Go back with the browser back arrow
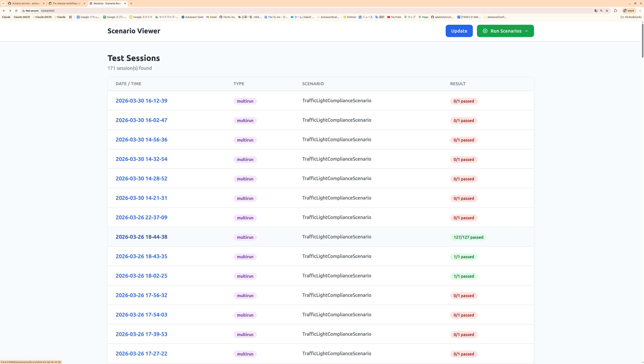The image size is (644, 364). pyautogui.click(x=4, y=11)
